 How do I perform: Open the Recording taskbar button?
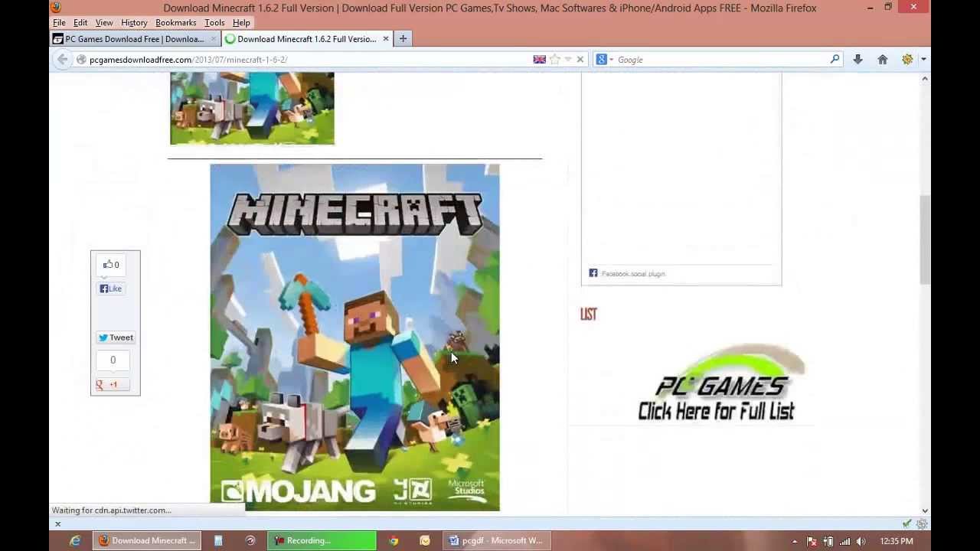(322, 540)
